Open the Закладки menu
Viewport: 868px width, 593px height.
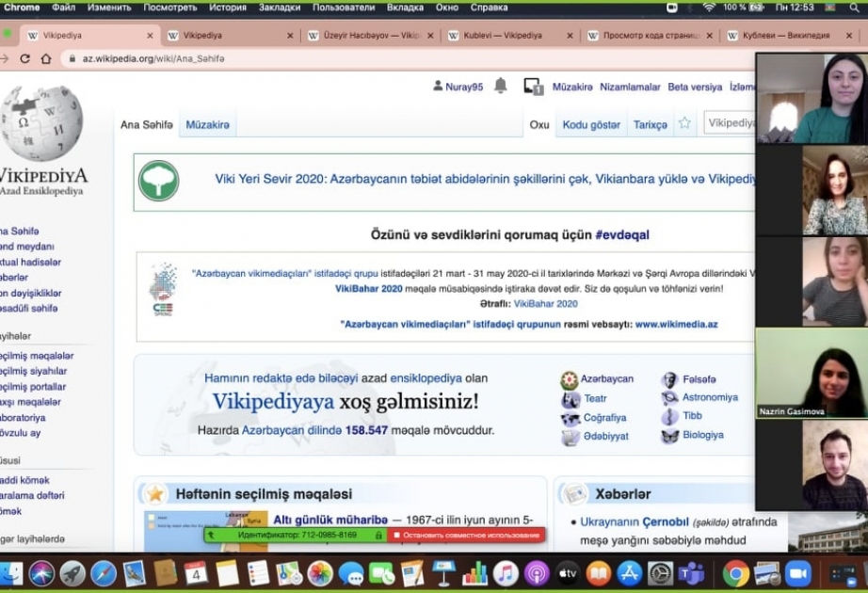tap(280, 8)
